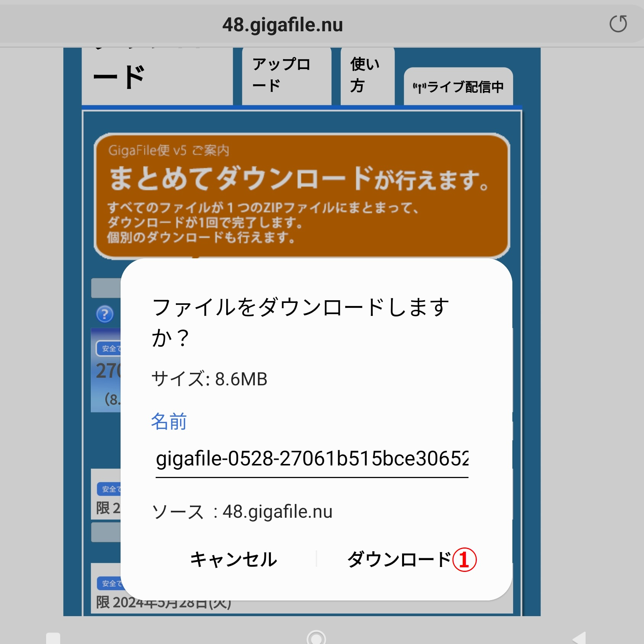This screenshot has width=644, height=644.
Task: Open the 使い方 tab
Action: pyautogui.click(x=367, y=76)
